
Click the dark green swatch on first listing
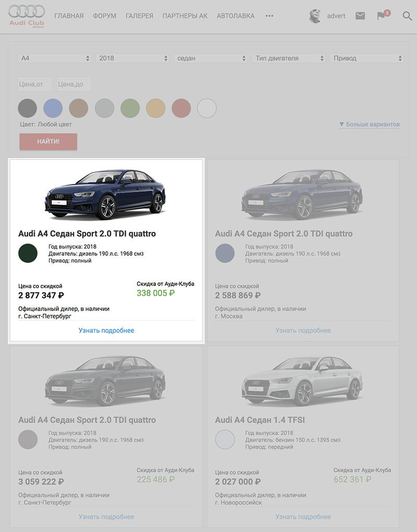[x=28, y=253]
